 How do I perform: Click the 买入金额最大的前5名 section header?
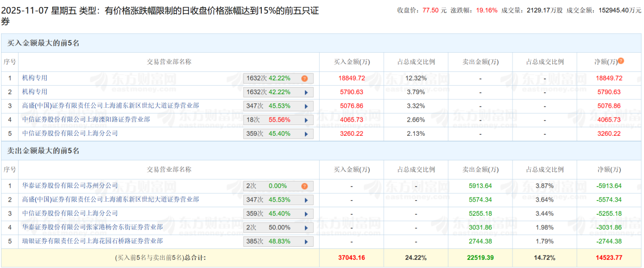tap(44, 43)
